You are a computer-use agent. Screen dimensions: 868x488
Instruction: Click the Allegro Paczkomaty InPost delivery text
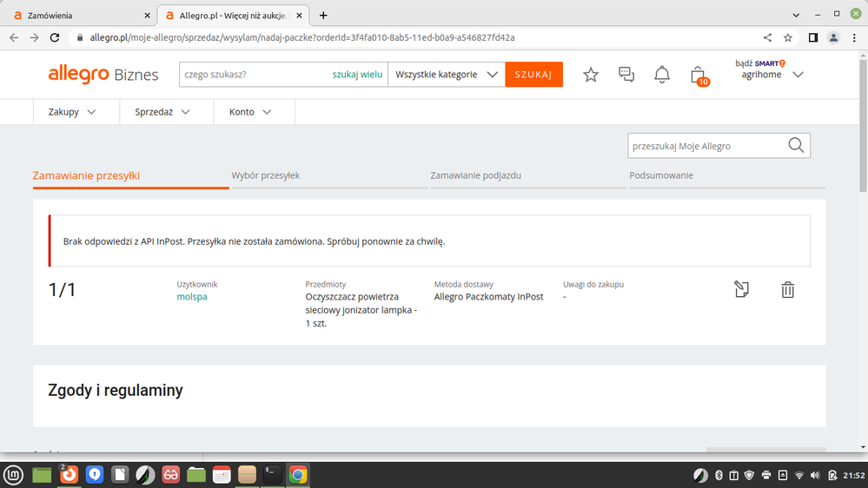click(x=489, y=297)
